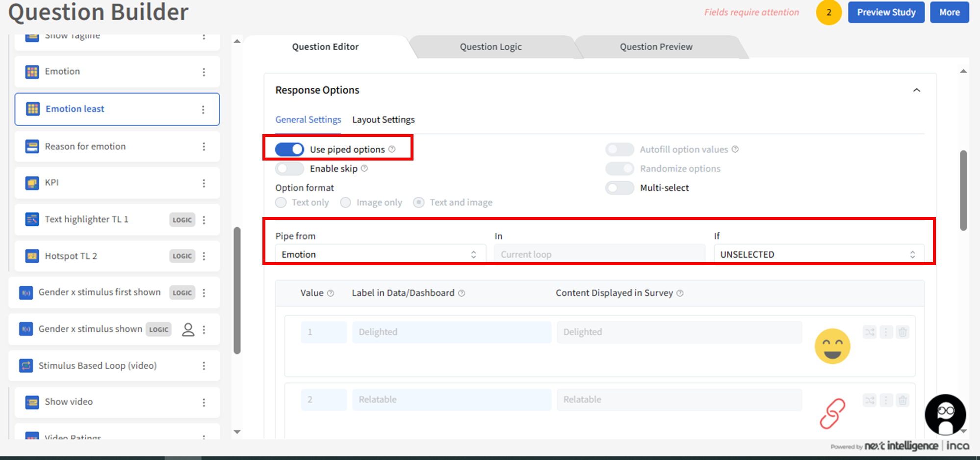
Task: Click the Stimulus Based Loop icon
Action: click(x=26, y=366)
